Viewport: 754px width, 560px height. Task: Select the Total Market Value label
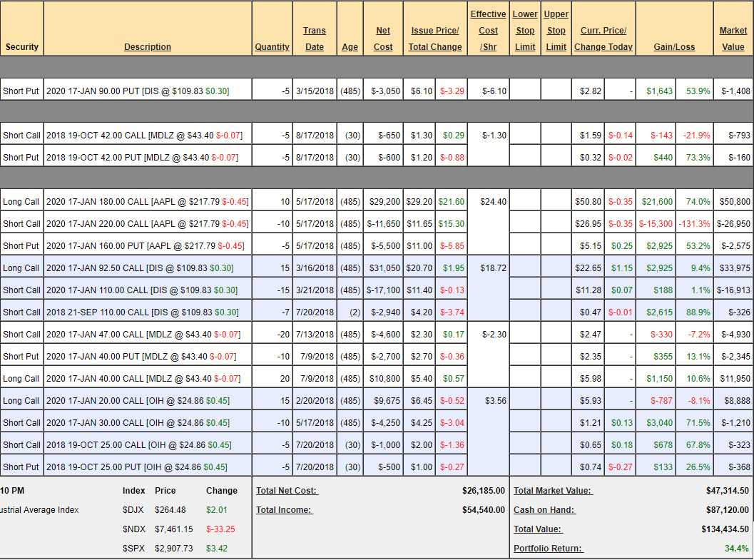[552, 491]
